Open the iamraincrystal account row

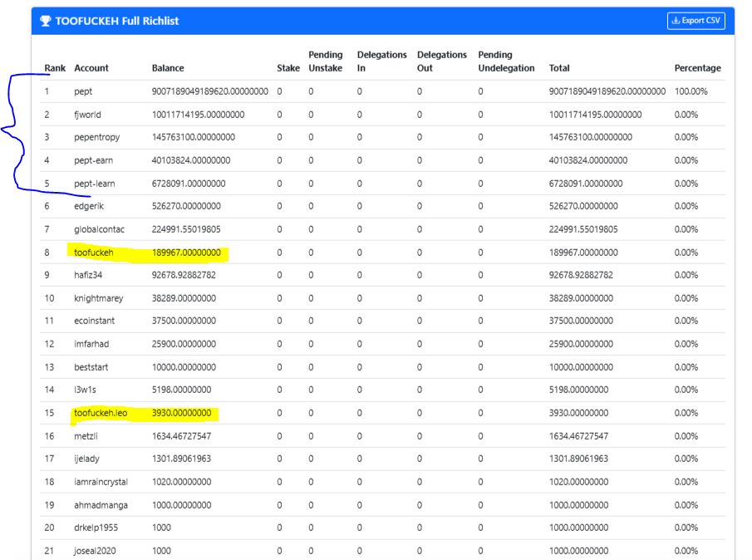(x=383, y=482)
